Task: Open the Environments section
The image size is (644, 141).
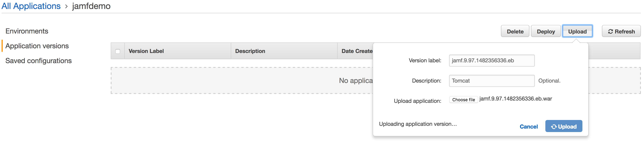Action: (27, 31)
